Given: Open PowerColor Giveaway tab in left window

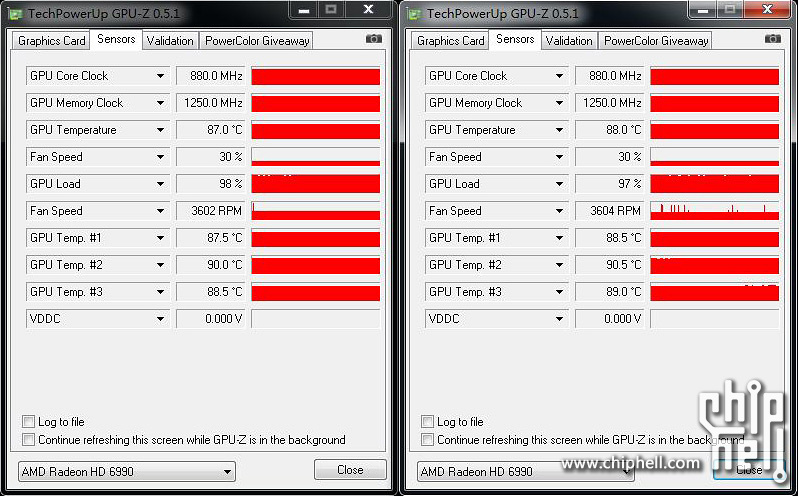Looking at the screenshot, I should click(256, 41).
